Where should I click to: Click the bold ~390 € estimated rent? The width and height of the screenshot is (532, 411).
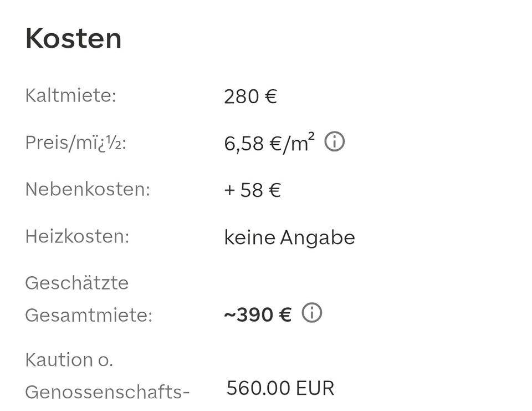point(257,314)
